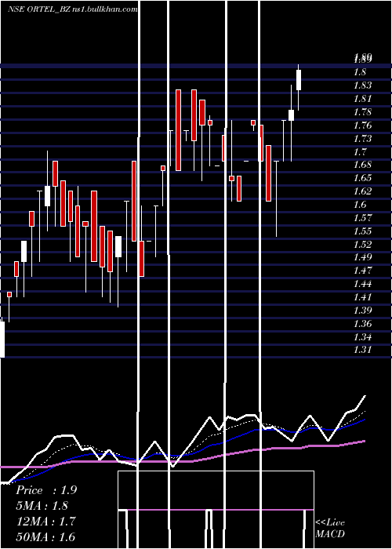The image size is (392, 549).
Task: Click the 1.73 price axis label
Action: (362, 139)
